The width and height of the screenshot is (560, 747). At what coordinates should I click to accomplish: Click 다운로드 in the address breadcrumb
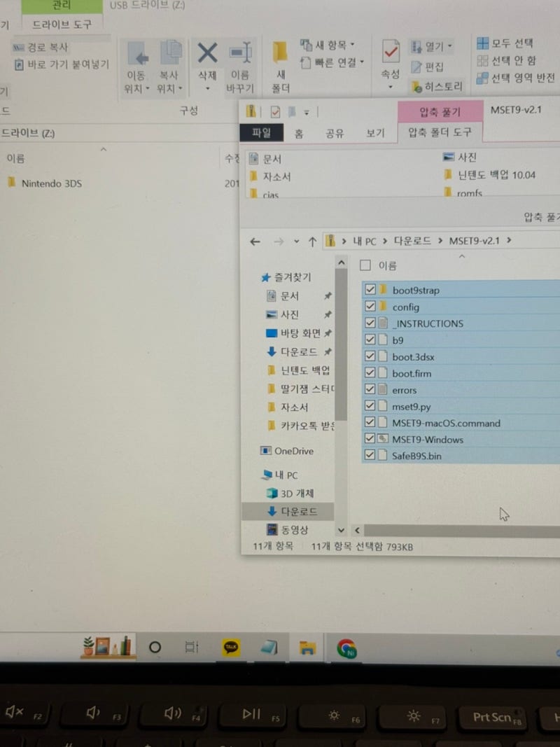pyautogui.click(x=412, y=241)
